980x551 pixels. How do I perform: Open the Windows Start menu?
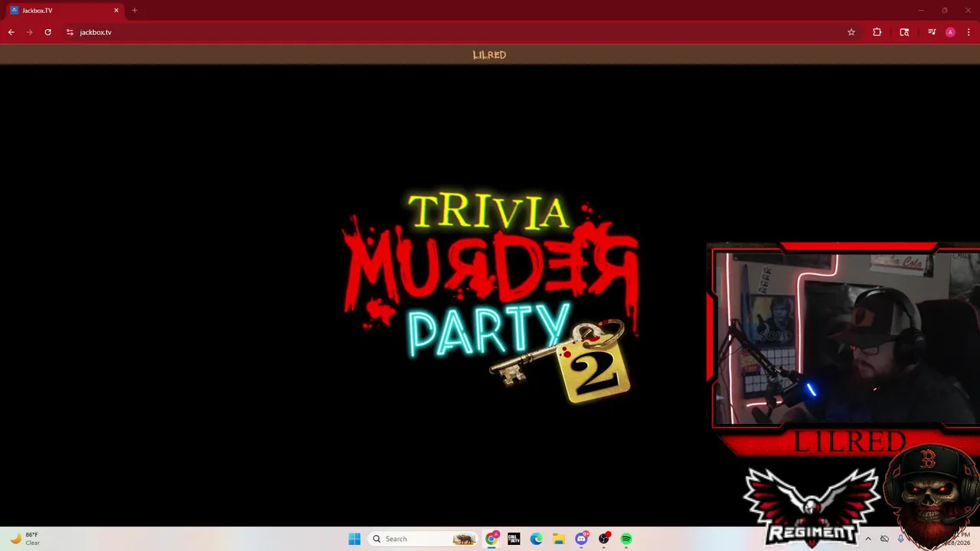pyautogui.click(x=354, y=539)
